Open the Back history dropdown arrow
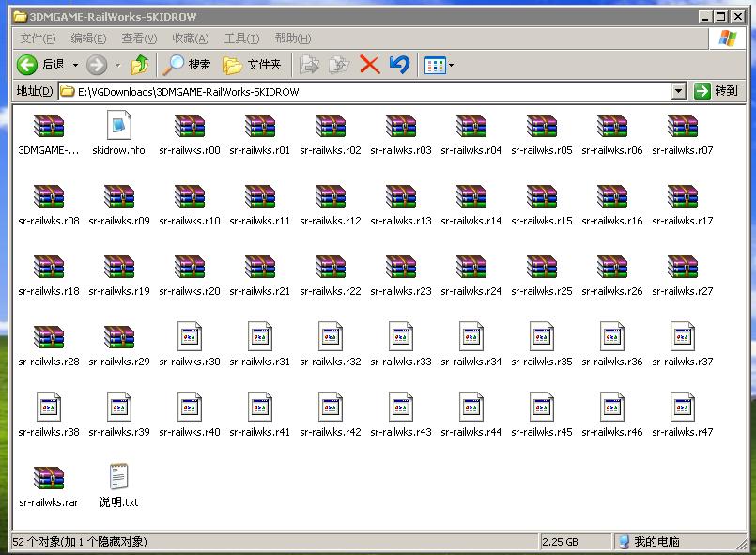The height and width of the screenshot is (555, 756). (76, 66)
